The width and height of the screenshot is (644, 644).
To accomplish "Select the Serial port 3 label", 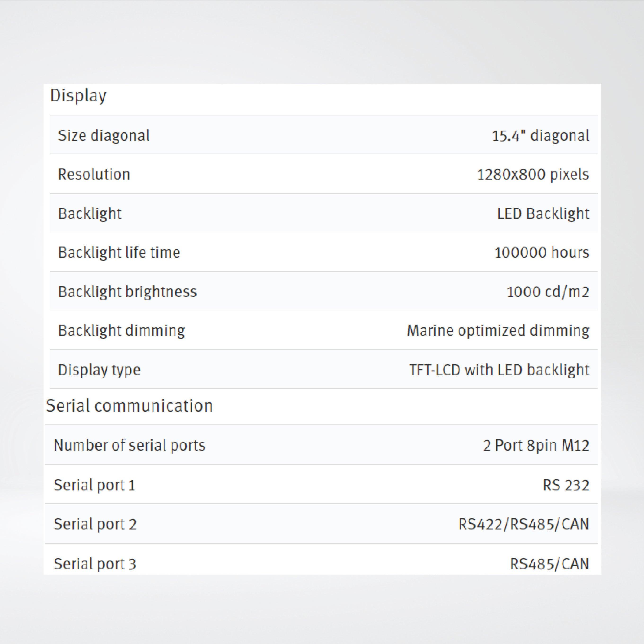I will pyautogui.click(x=95, y=564).
